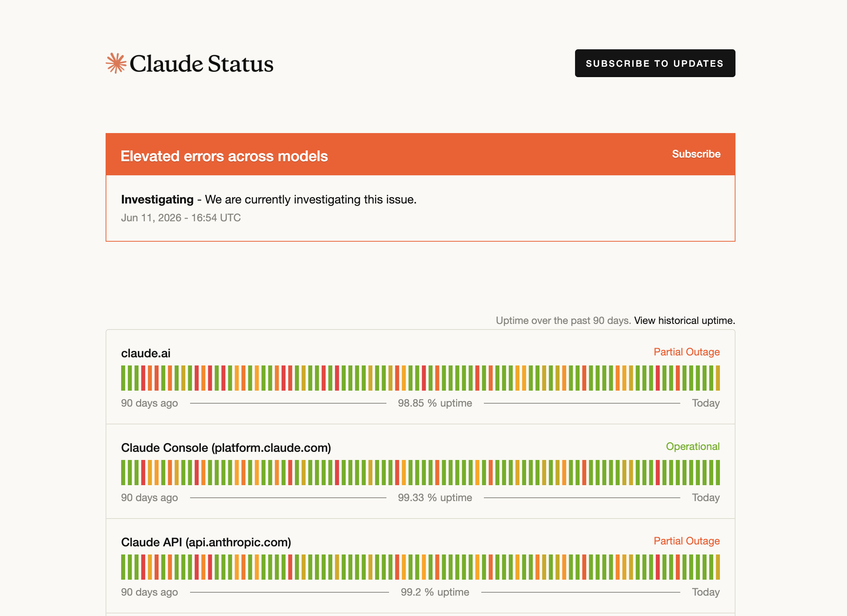This screenshot has width=847, height=616.
Task: Click the Operational status of Claude Console
Action: point(693,446)
